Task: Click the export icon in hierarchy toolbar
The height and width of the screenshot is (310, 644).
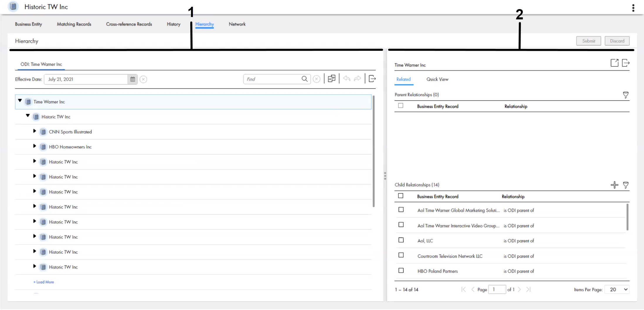Action: pos(372,79)
